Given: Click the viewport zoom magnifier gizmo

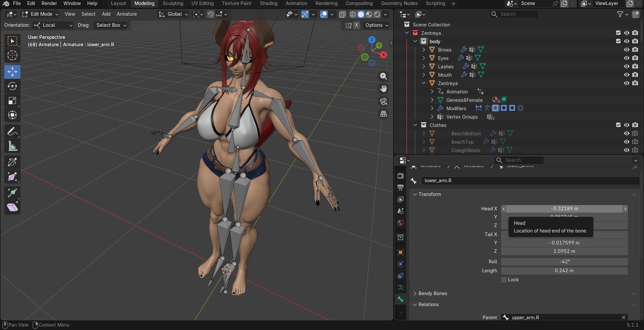Looking at the screenshot, I should pyautogui.click(x=383, y=76).
